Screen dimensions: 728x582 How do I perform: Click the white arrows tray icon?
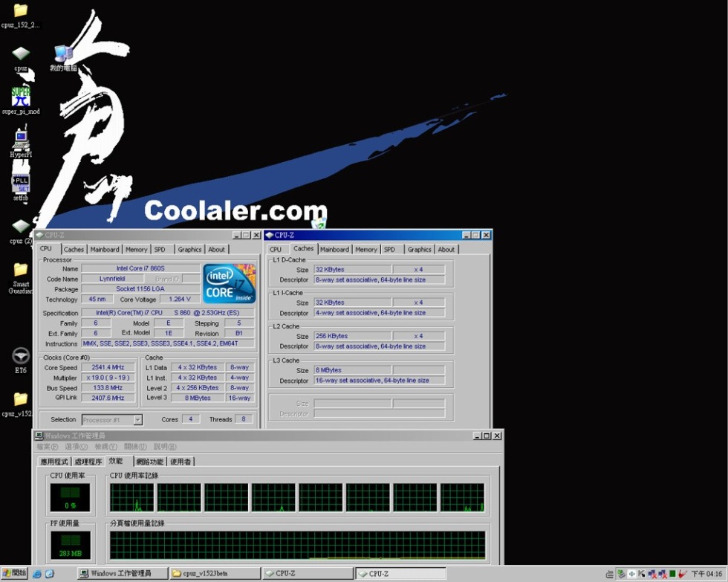tap(632, 575)
